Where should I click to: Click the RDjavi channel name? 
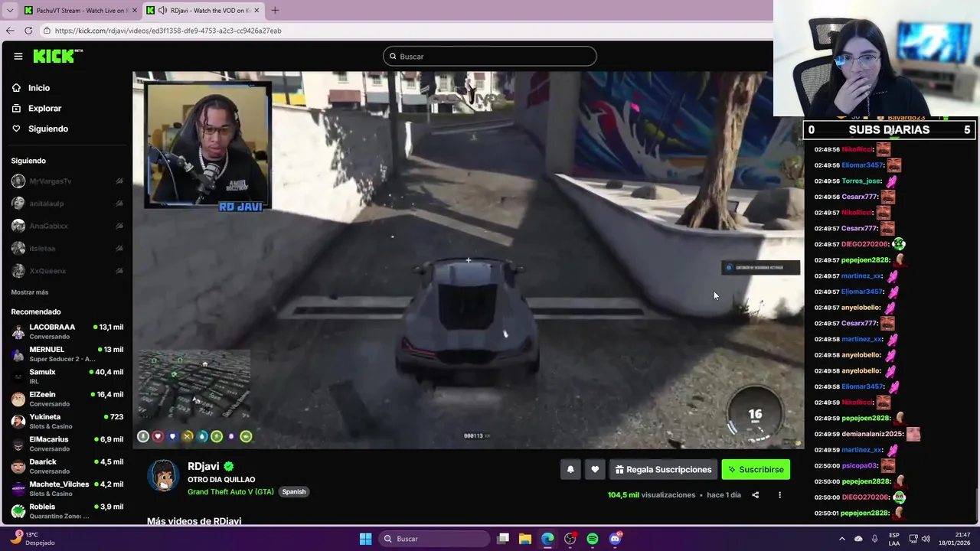pyautogui.click(x=204, y=466)
